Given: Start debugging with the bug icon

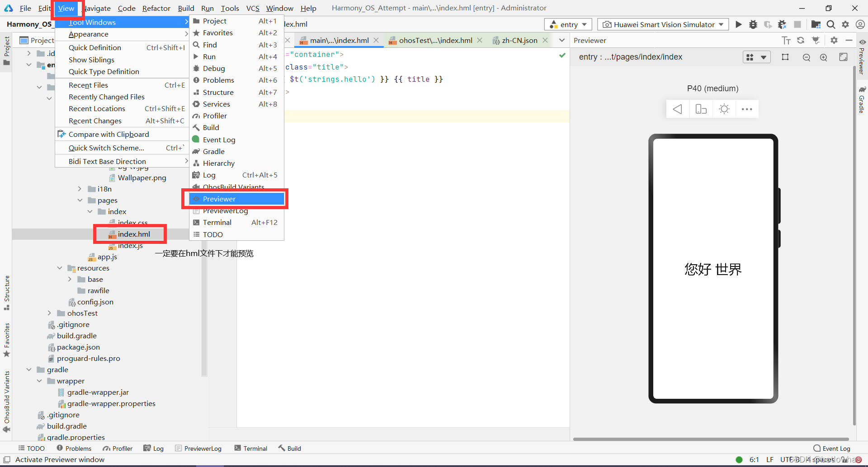Looking at the screenshot, I should click(x=753, y=24).
